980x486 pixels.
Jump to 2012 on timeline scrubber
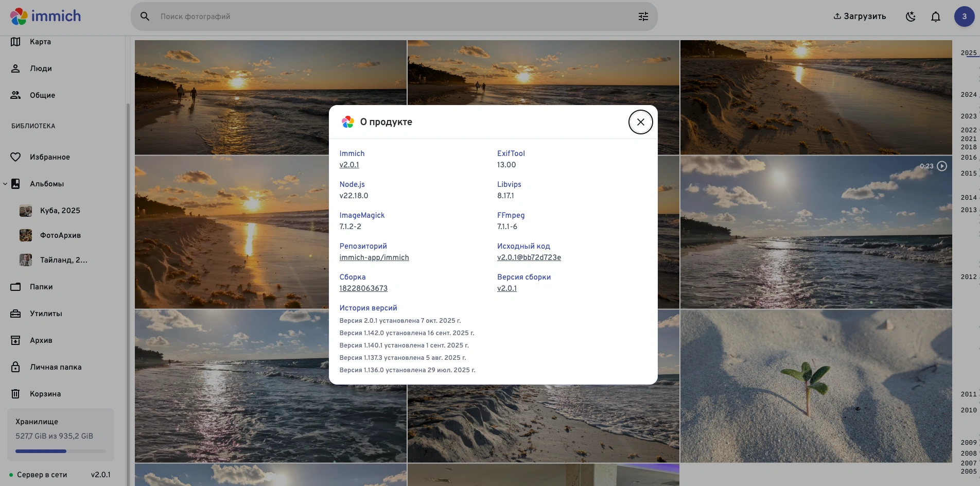point(968,277)
